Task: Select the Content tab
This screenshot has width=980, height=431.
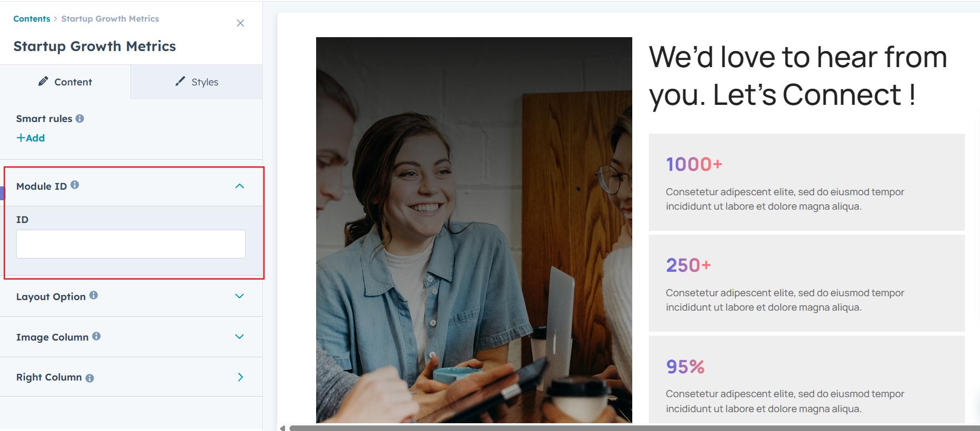Action: point(65,82)
